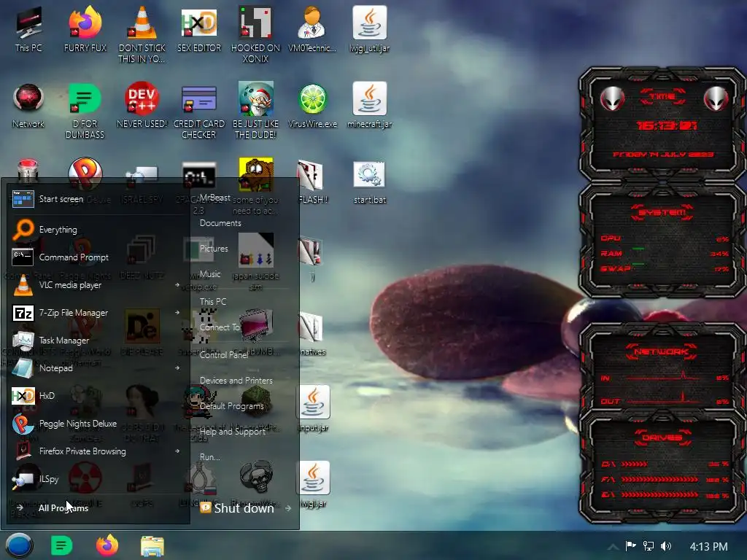Select the start.bat file icon

coord(370,182)
